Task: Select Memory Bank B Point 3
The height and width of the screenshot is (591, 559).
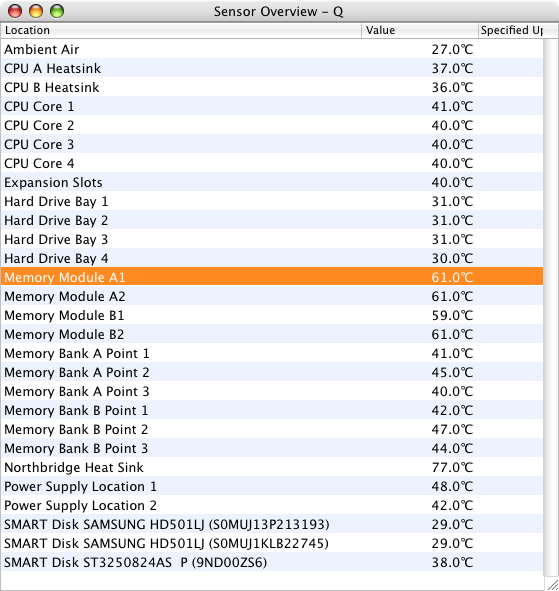Action: 272,448
